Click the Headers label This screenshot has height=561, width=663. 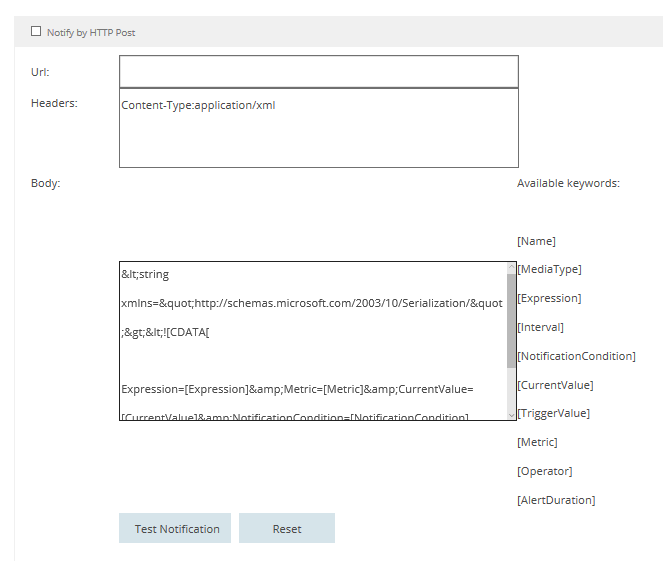pos(54,103)
